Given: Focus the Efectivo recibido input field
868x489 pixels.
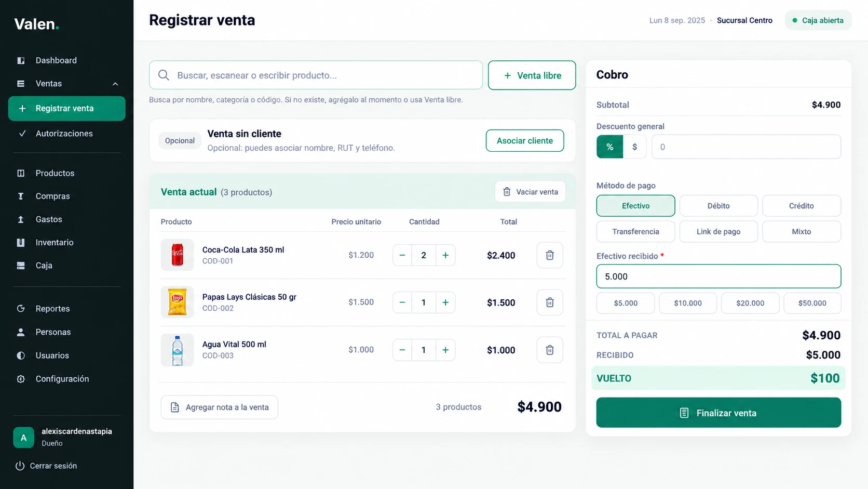Looking at the screenshot, I should [x=718, y=276].
